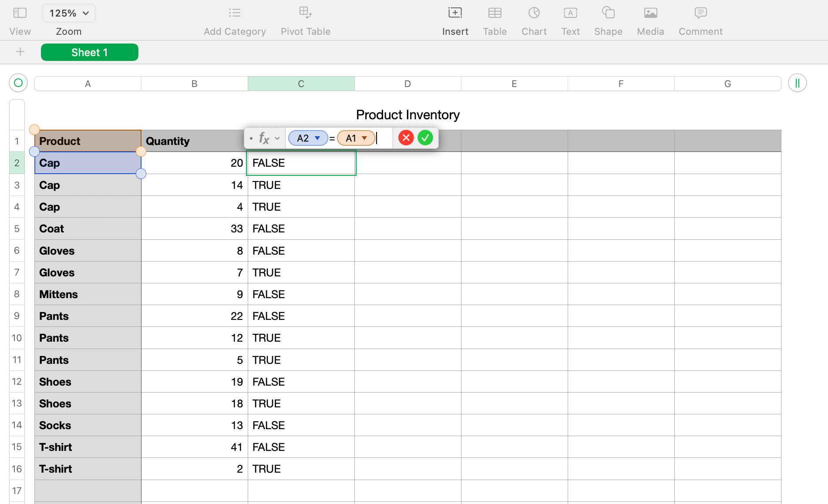
Task: Cancel the formula with the red X
Action: (x=406, y=138)
